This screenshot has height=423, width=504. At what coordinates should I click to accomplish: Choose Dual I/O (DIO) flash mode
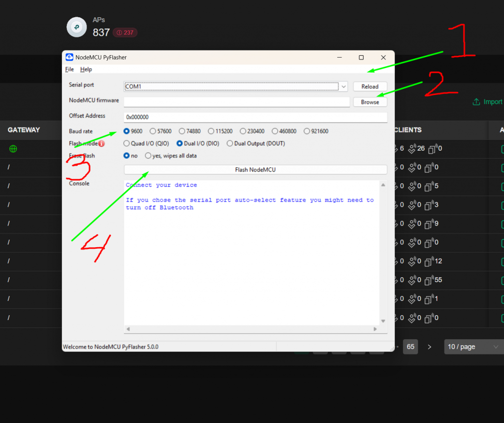tap(179, 143)
